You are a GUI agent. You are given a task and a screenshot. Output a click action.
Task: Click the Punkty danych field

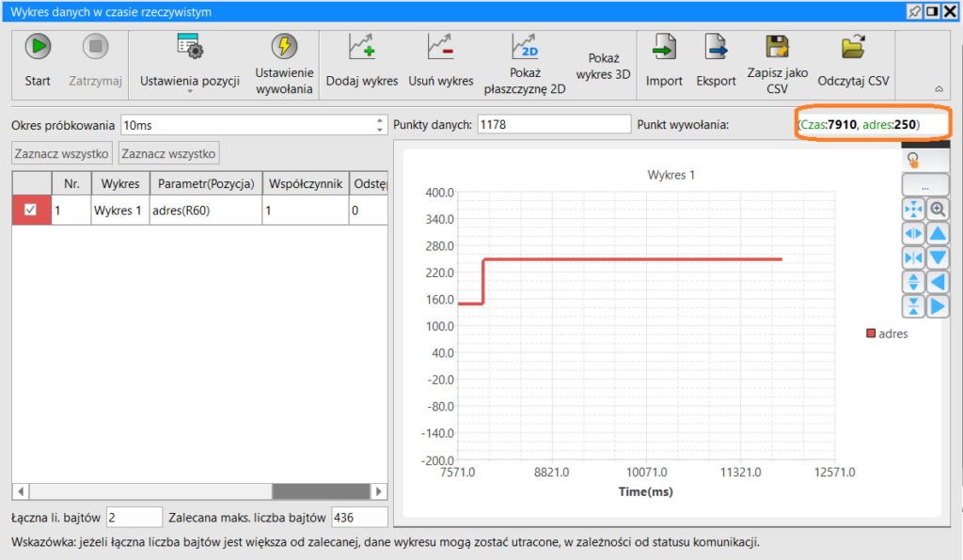[x=554, y=125]
